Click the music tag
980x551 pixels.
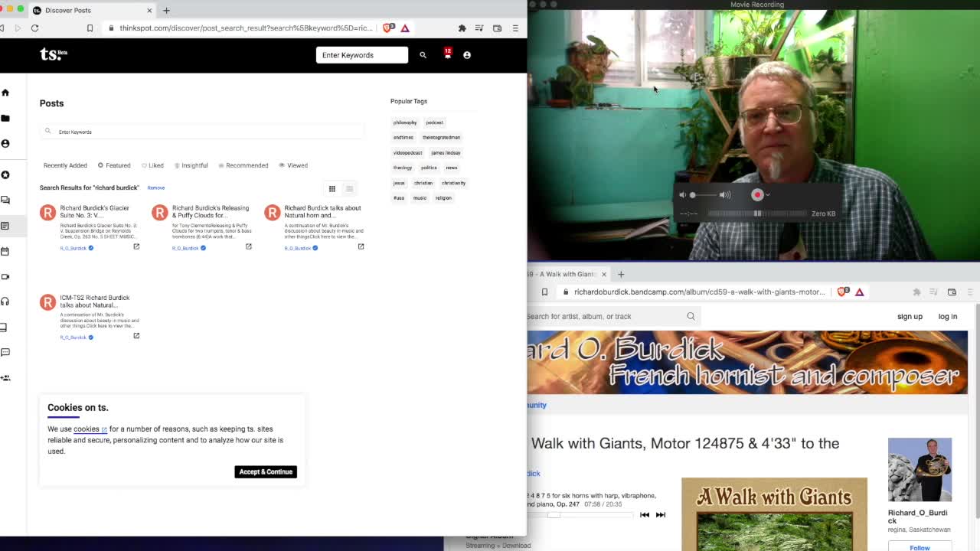[420, 198]
